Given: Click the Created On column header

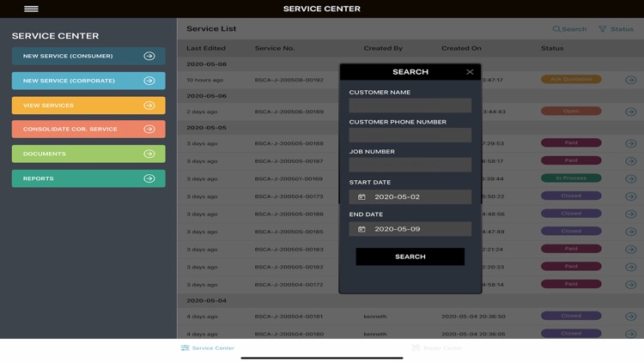Looking at the screenshot, I should pyautogui.click(x=461, y=48).
